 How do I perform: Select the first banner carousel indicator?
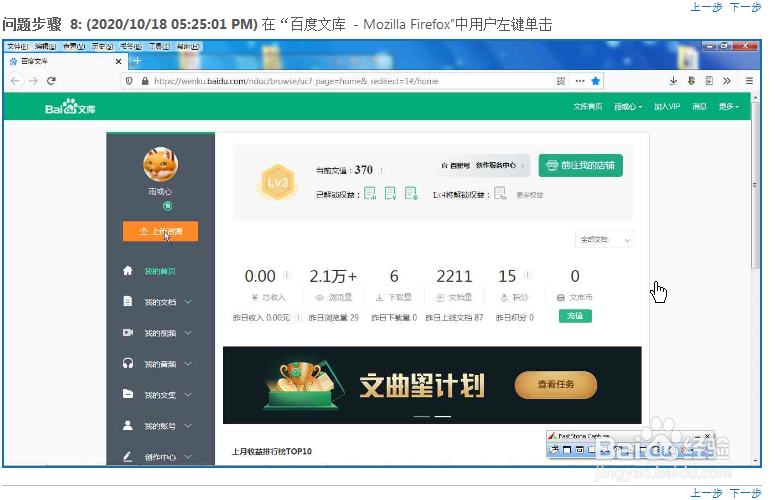point(422,417)
